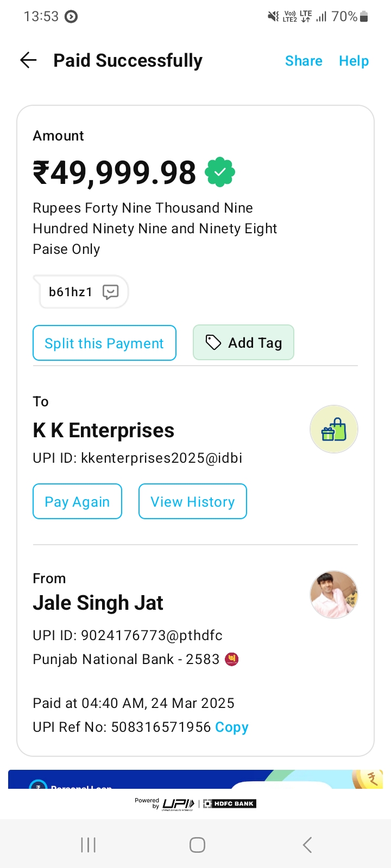Copy the UPI reference number
The width and height of the screenshot is (391, 868).
(232, 727)
